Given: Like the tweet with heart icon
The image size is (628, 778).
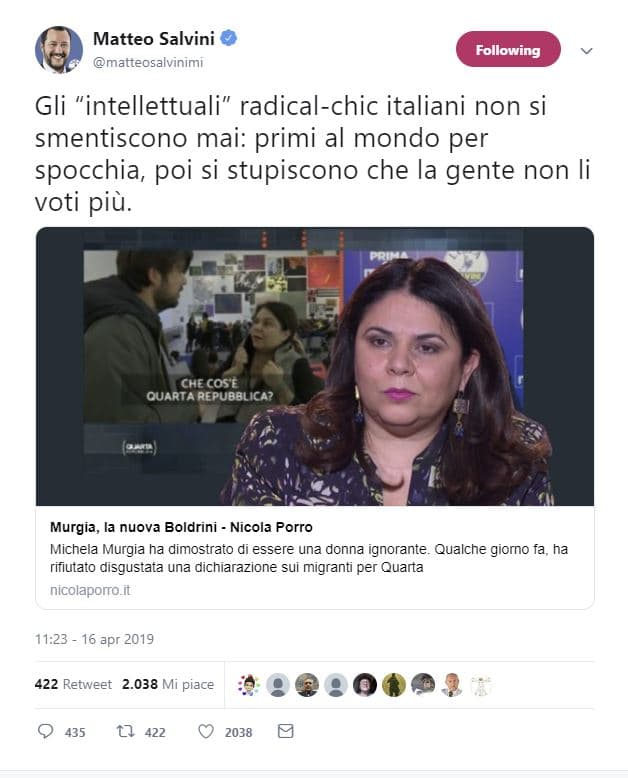Looking at the screenshot, I should pyautogui.click(x=206, y=731).
